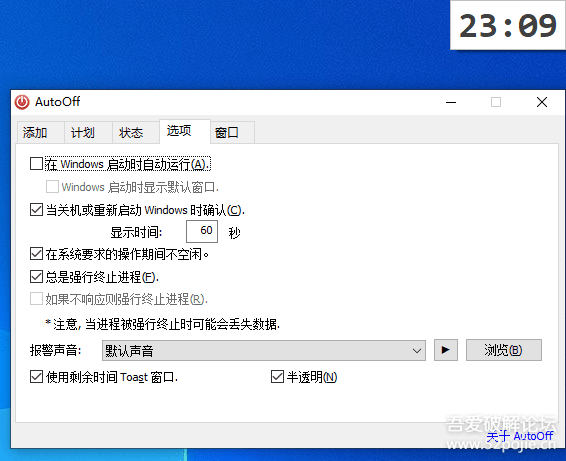Play the selected alarm sound
Image resolution: width=566 pixels, height=461 pixels.
446,350
